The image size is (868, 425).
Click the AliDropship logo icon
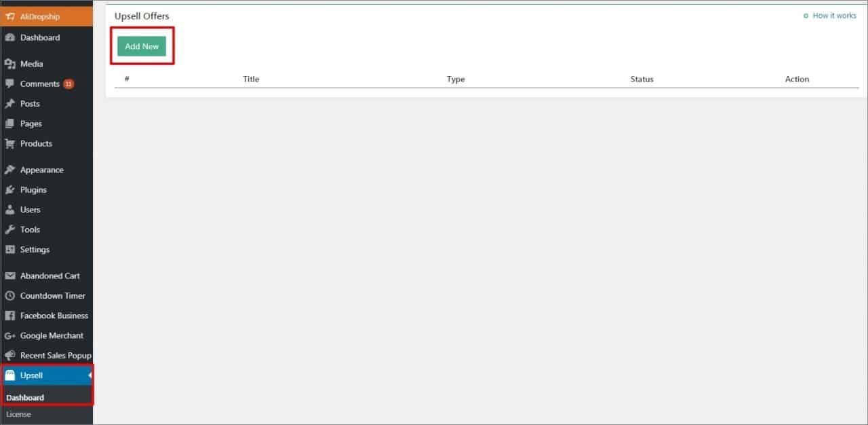9,16
